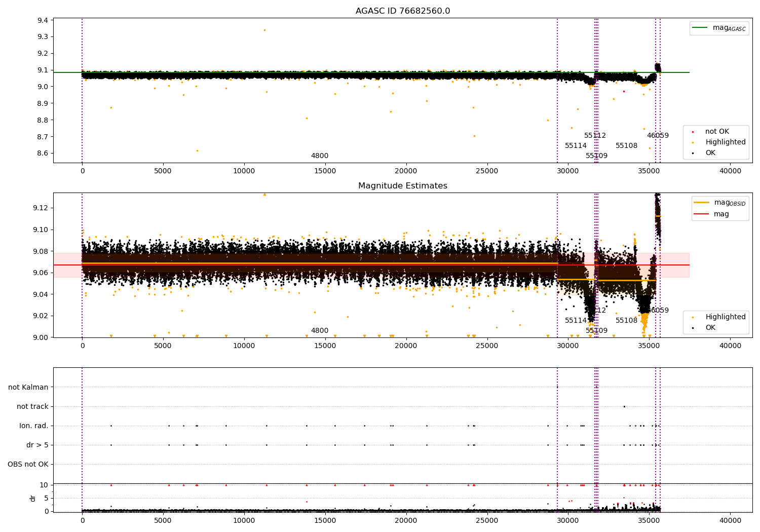
Task: Click the 8.8 tick on top panel y-axis
Action: pyautogui.click(x=43, y=120)
